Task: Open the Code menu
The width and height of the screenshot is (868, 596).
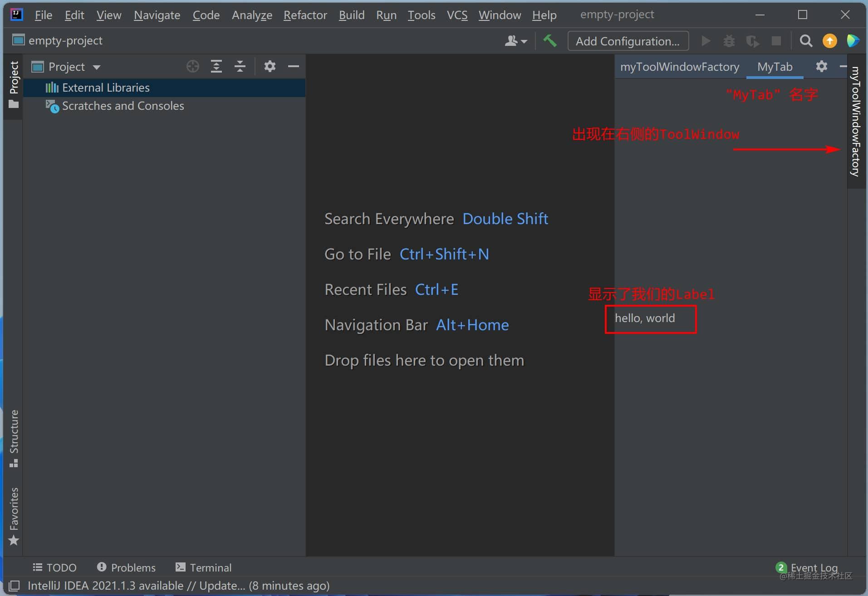Action: (206, 15)
